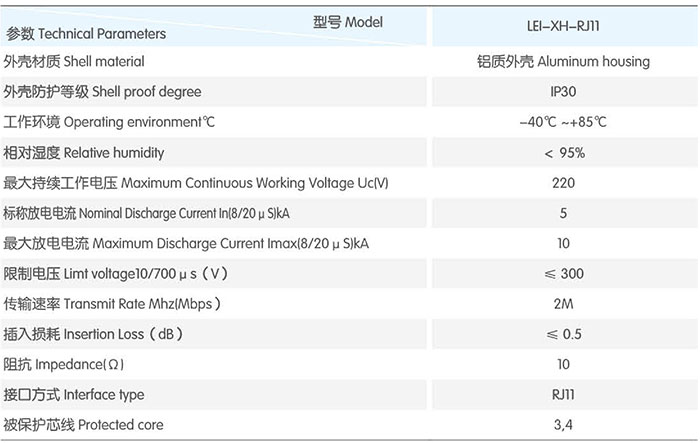This screenshot has width=700, height=443.
Task: Click the Model header cell
Action: [348, 22]
